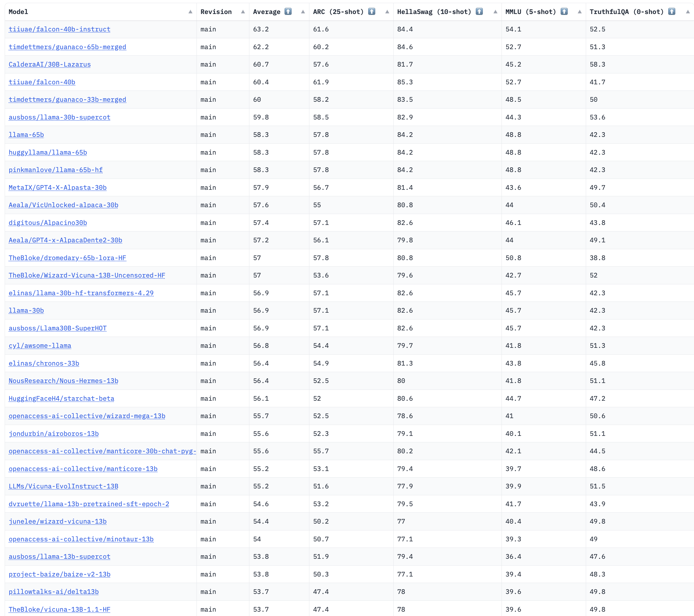The height and width of the screenshot is (616, 694).
Task: Select ARC 55.7 in manticore-30b-chat-pyg row
Action: pyautogui.click(x=321, y=451)
